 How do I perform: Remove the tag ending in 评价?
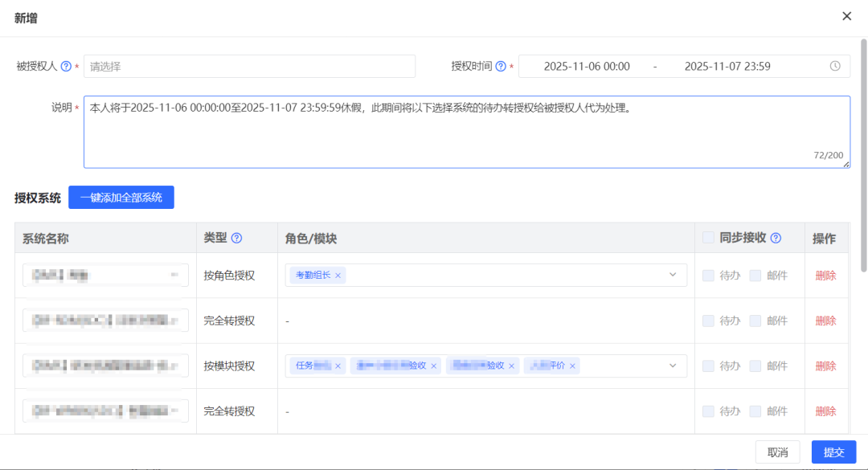(573, 366)
